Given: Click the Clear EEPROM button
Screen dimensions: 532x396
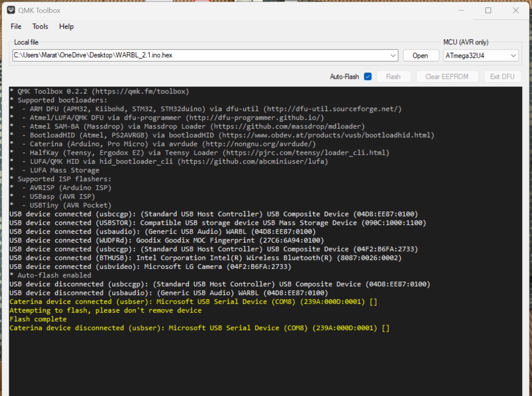Looking at the screenshot, I should point(447,76).
